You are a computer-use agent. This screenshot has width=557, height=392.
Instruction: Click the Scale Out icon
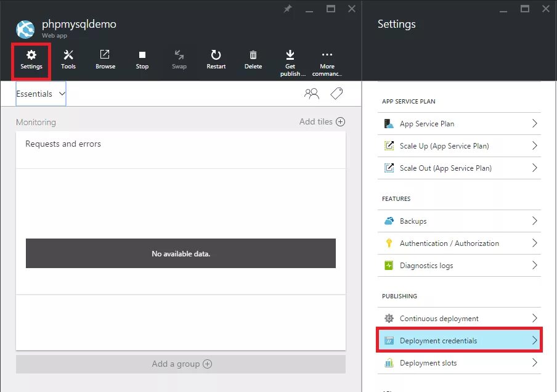[x=389, y=168]
